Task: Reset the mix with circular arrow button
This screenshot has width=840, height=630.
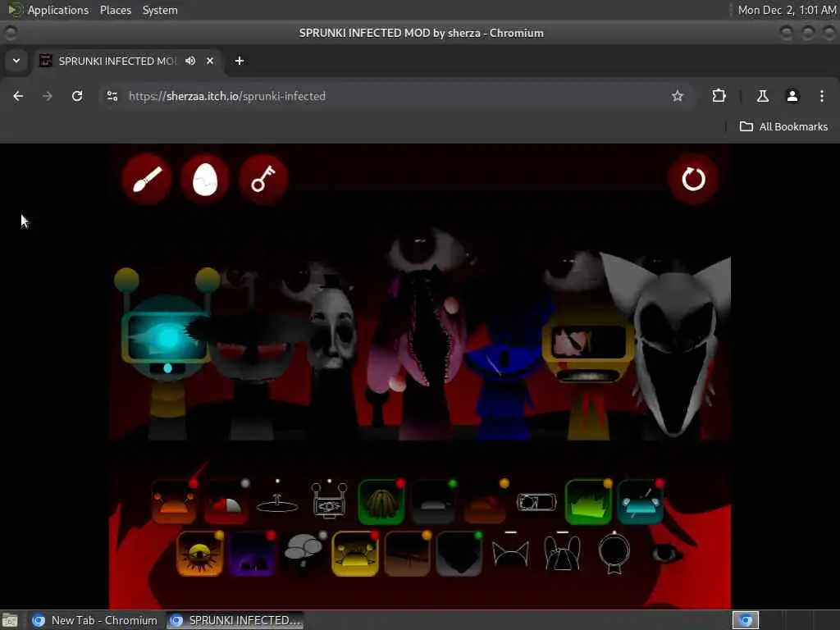Action: (x=693, y=179)
